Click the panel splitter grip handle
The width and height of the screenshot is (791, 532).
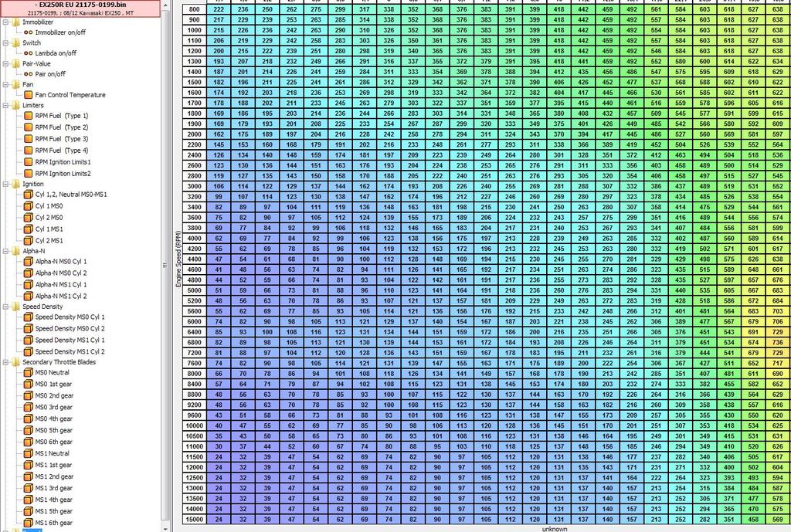[165, 266]
